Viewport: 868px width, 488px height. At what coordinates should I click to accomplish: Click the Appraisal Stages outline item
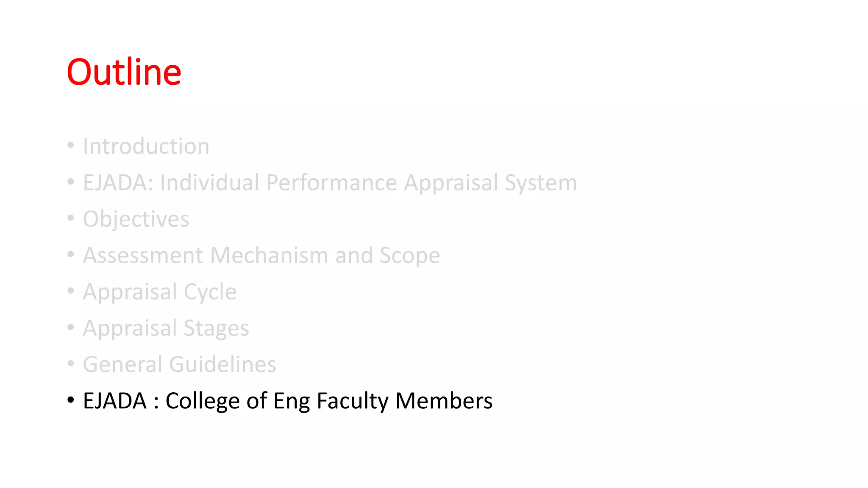pyautogui.click(x=166, y=328)
